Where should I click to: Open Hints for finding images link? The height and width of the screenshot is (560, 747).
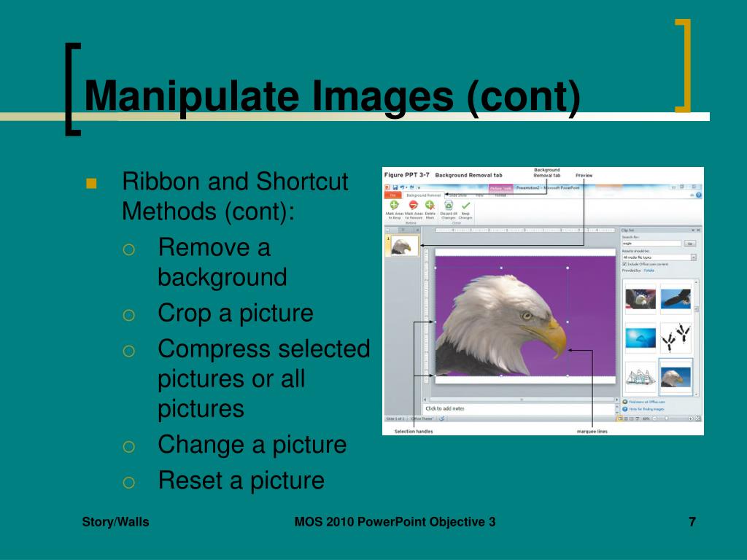click(646, 409)
